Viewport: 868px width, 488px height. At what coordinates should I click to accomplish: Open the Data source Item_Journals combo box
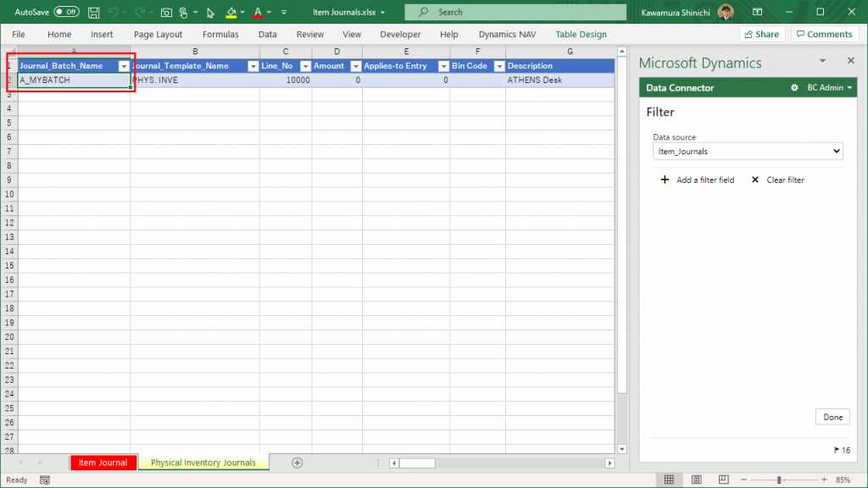(x=748, y=152)
